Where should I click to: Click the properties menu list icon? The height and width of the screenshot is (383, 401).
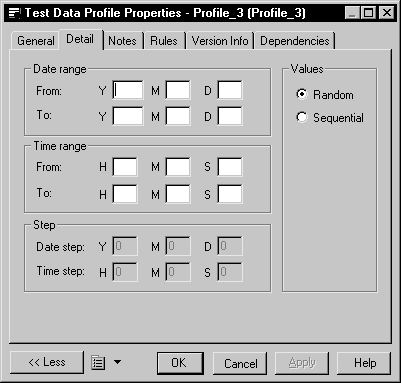pos(98,363)
